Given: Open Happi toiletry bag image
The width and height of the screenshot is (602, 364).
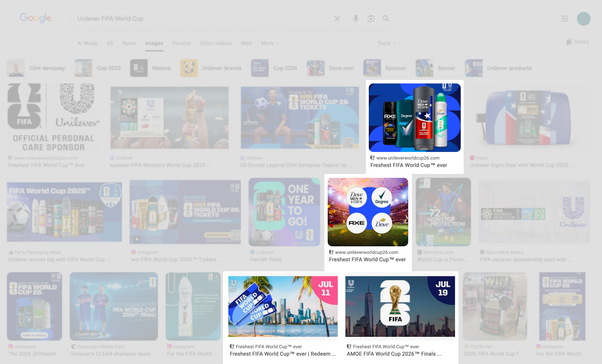Looking at the screenshot, I should click(523, 118).
